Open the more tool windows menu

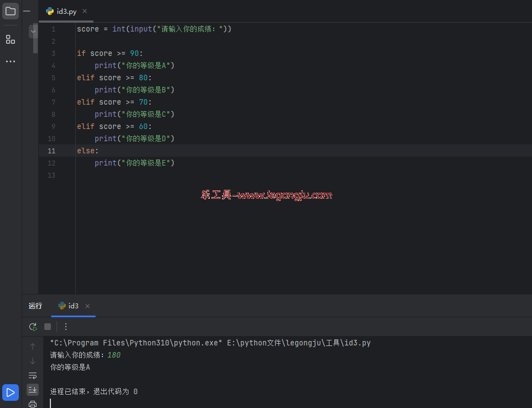(x=10, y=61)
